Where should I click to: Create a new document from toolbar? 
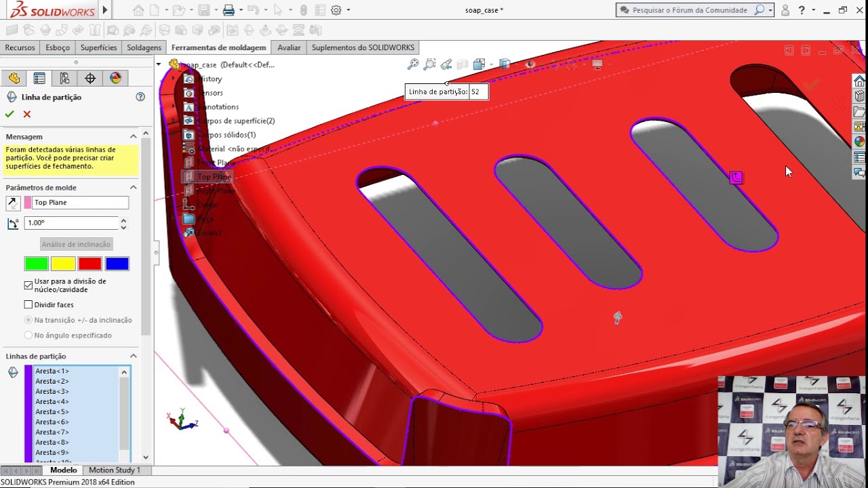pos(155,10)
